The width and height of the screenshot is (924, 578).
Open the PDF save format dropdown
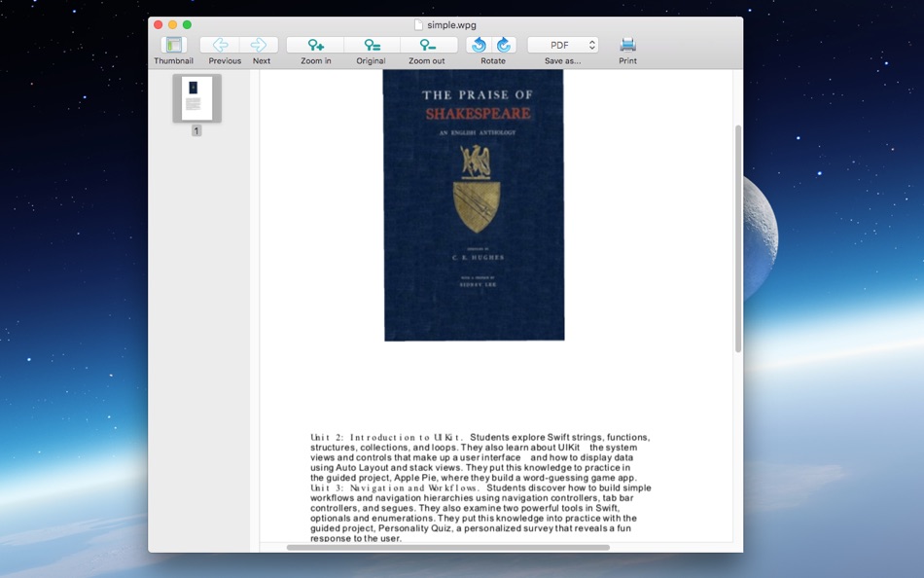(563, 45)
